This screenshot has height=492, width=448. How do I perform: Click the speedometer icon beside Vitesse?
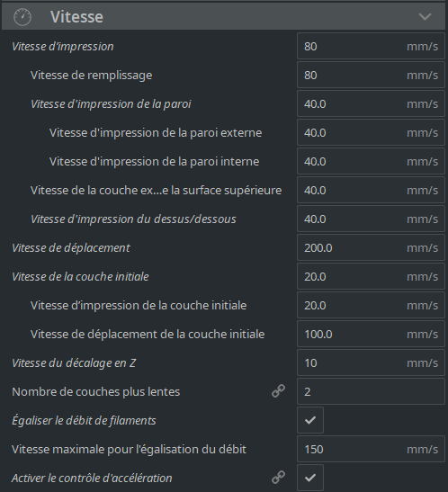point(22,17)
